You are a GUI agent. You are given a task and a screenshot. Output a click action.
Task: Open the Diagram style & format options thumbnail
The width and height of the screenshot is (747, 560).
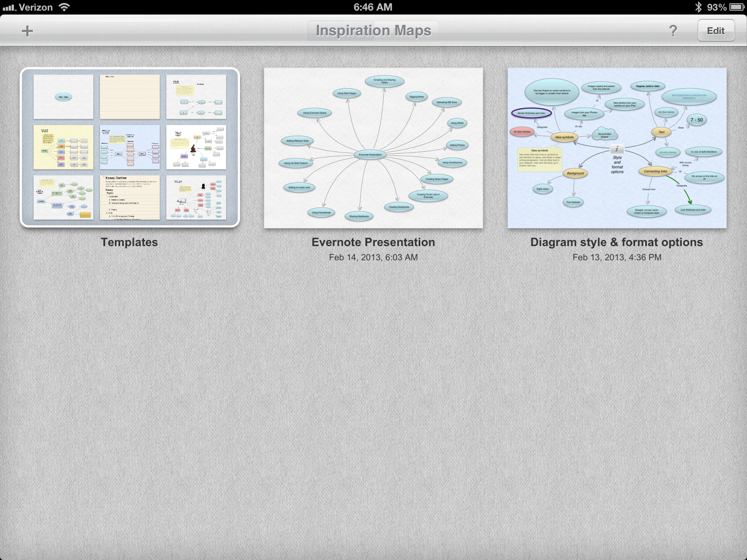pyautogui.click(x=617, y=148)
